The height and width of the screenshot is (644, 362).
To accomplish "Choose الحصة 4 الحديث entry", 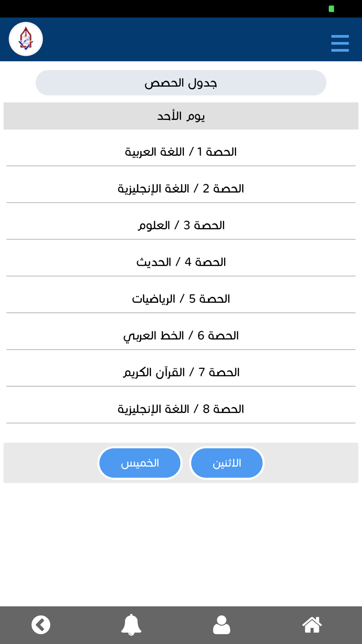I will [181, 262].
